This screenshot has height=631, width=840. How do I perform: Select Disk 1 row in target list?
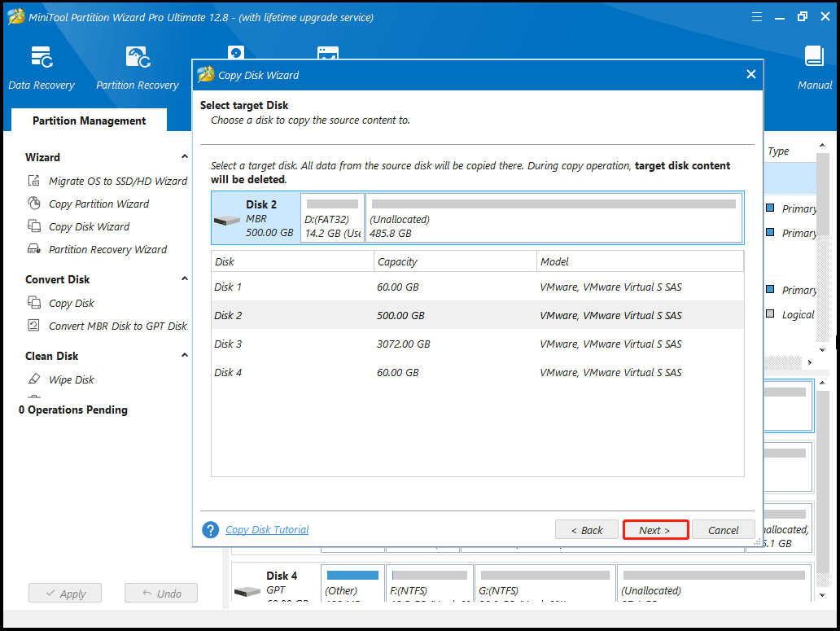[477, 287]
